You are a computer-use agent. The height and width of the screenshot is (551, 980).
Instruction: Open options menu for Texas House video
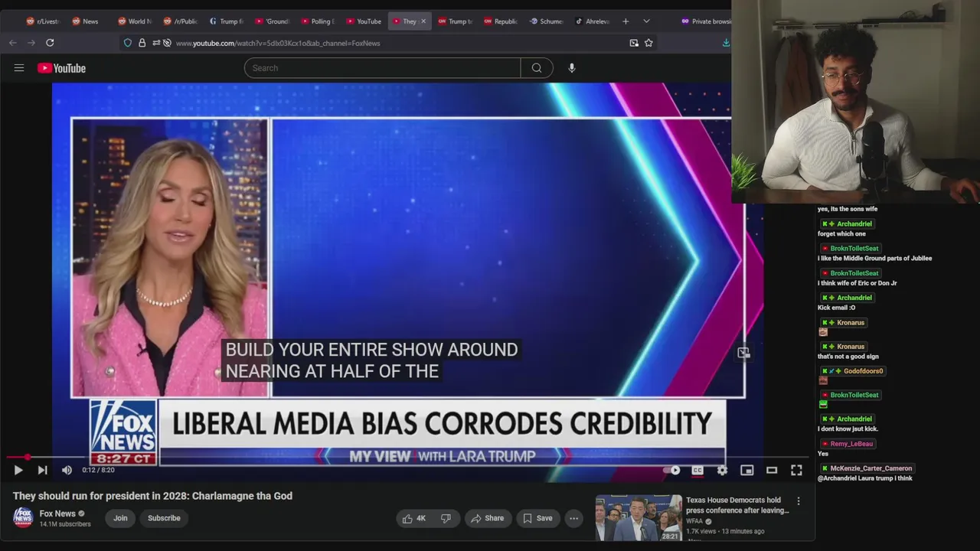pos(799,501)
